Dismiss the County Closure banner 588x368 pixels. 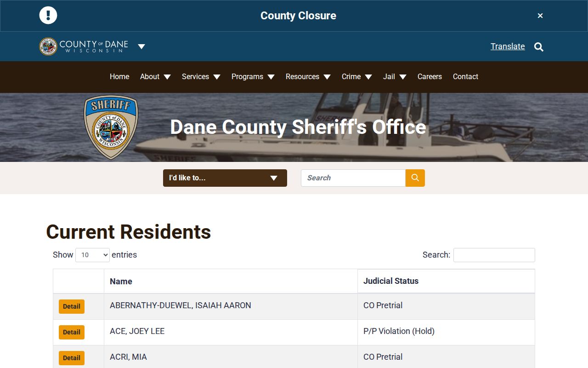tap(540, 16)
